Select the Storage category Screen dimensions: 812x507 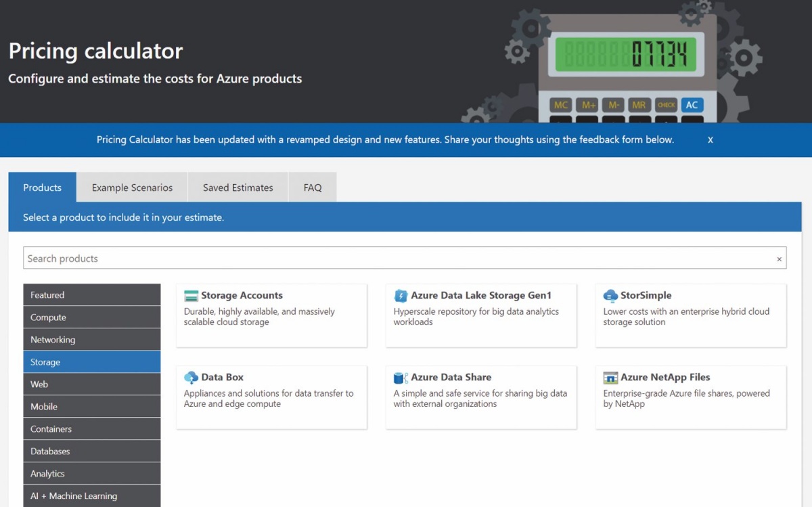92,362
